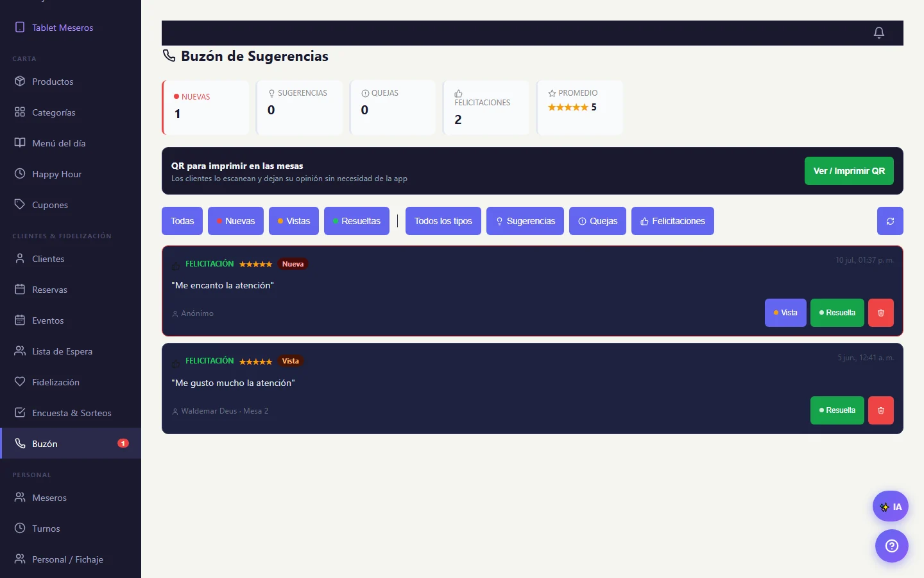
Task: Click the Reservas calendar icon
Action: (x=20, y=290)
